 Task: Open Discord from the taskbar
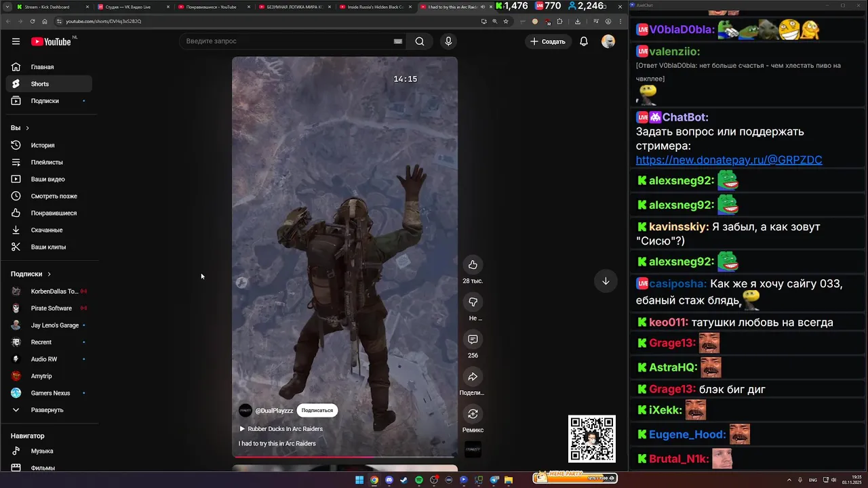389,480
